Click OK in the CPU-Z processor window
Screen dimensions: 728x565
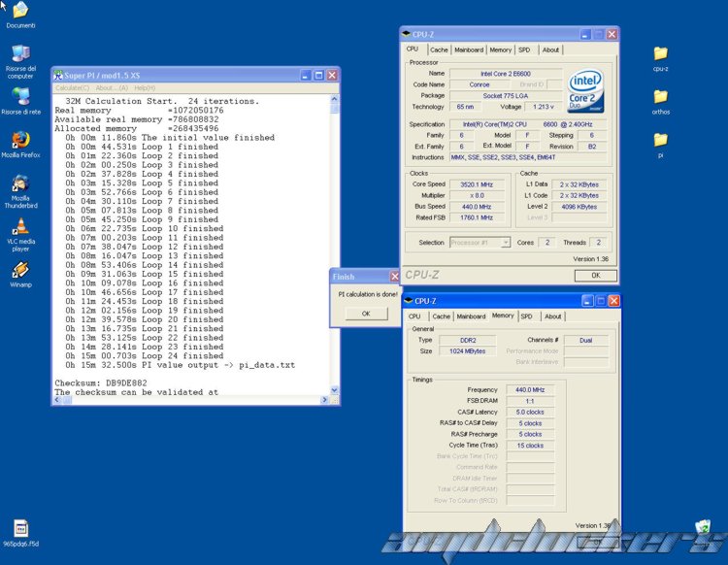pyautogui.click(x=595, y=275)
